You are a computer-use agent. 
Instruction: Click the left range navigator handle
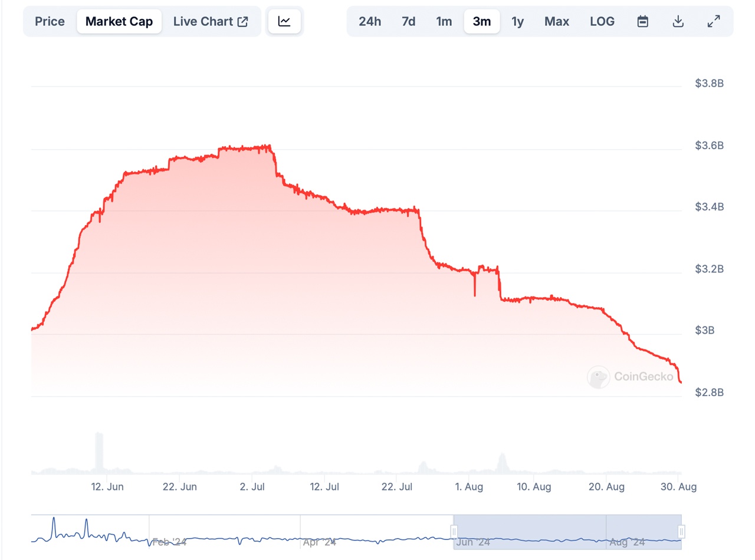pyautogui.click(x=454, y=532)
